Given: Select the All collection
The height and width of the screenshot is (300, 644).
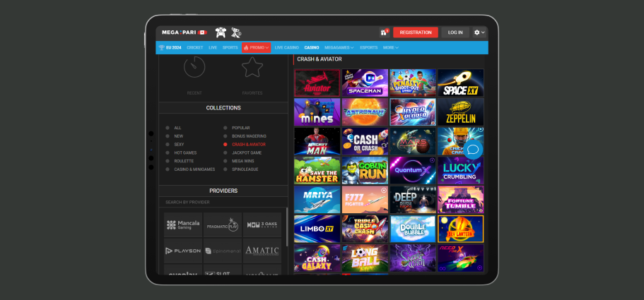Looking at the screenshot, I should tap(173, 128).
